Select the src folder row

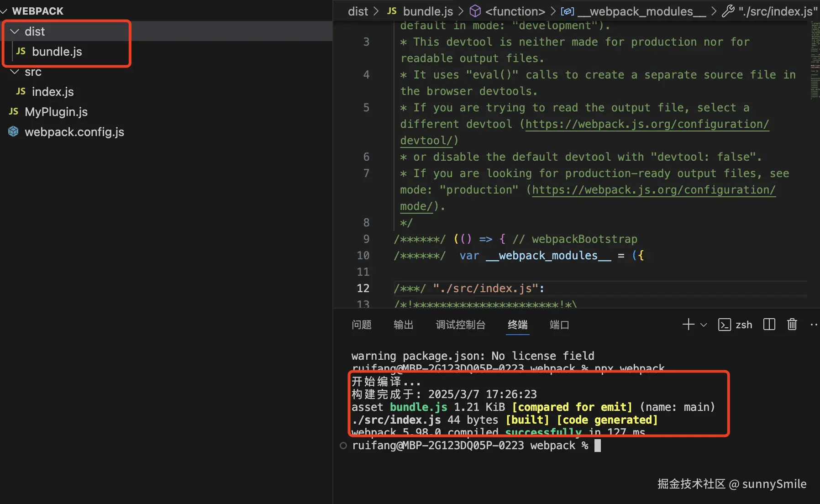(x=166, y=72)
